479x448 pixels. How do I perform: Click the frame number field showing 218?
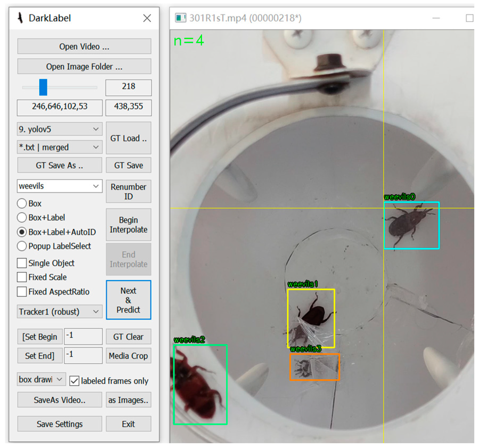[x=128, y=87]
